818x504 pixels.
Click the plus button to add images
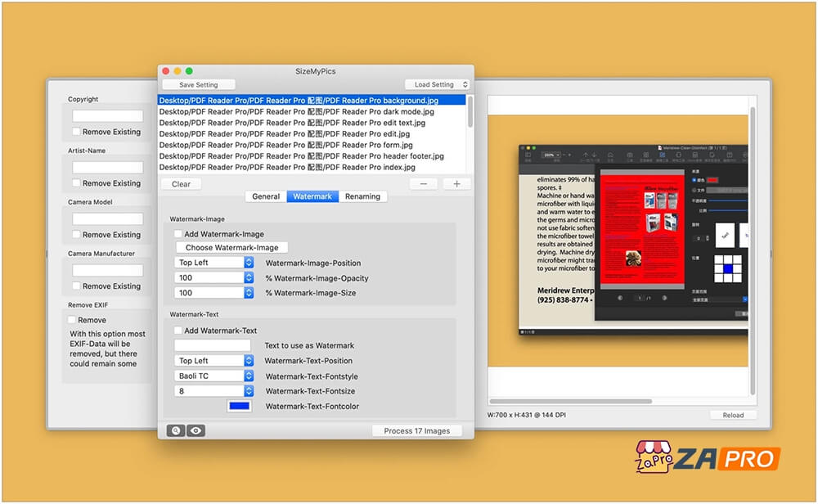point(456,184)
